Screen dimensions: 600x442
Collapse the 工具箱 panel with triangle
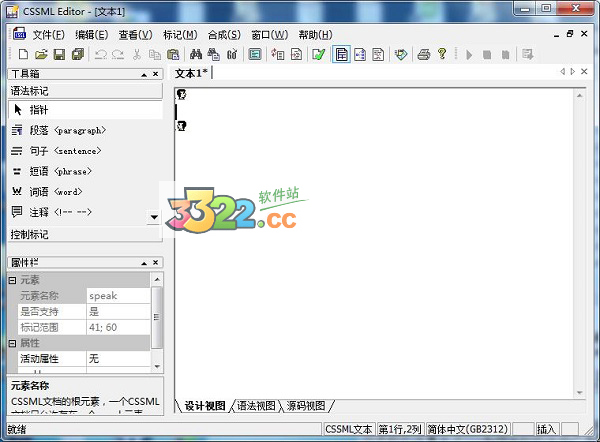point(144,75)
